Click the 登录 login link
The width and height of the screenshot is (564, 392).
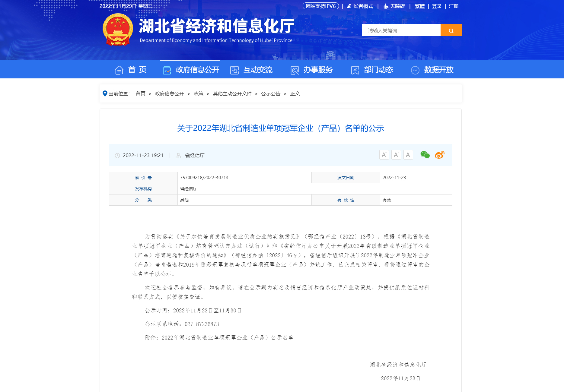[437, 6]
